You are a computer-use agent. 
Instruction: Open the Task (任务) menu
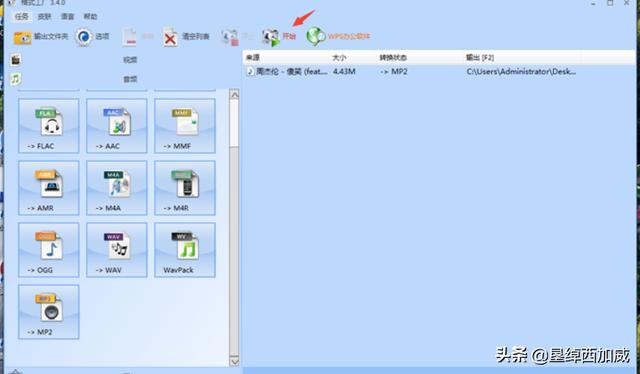(21, 16)
